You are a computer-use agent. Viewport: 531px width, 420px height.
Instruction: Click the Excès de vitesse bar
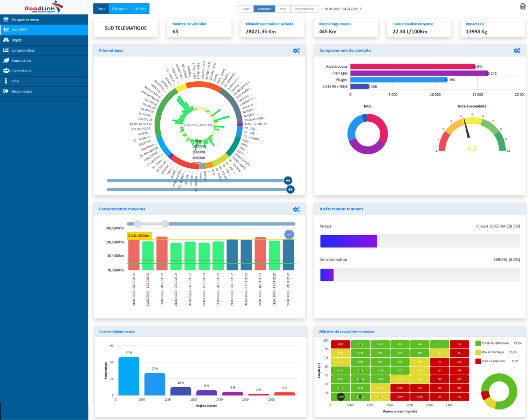pyautogui.click(x=359, y=86)
